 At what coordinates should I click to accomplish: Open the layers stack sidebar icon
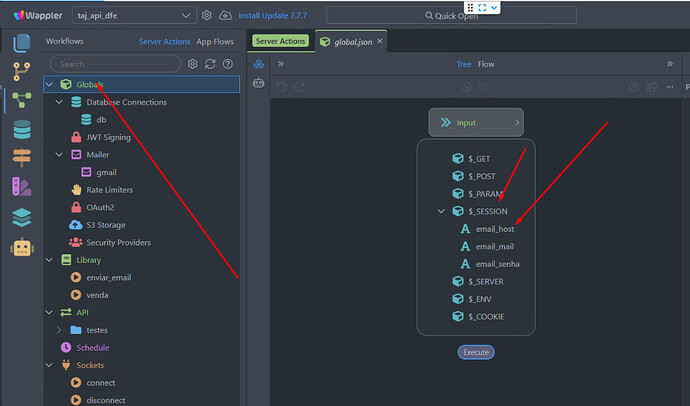click(21, 217)
